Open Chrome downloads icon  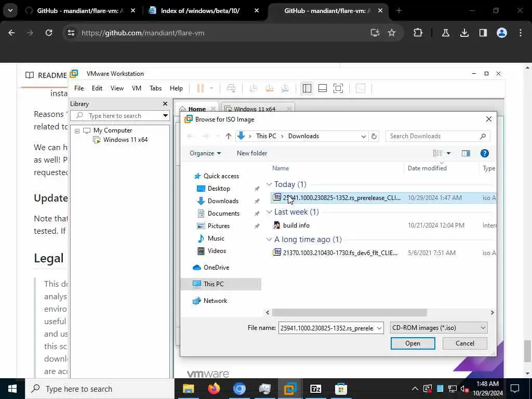pos(464,33)
